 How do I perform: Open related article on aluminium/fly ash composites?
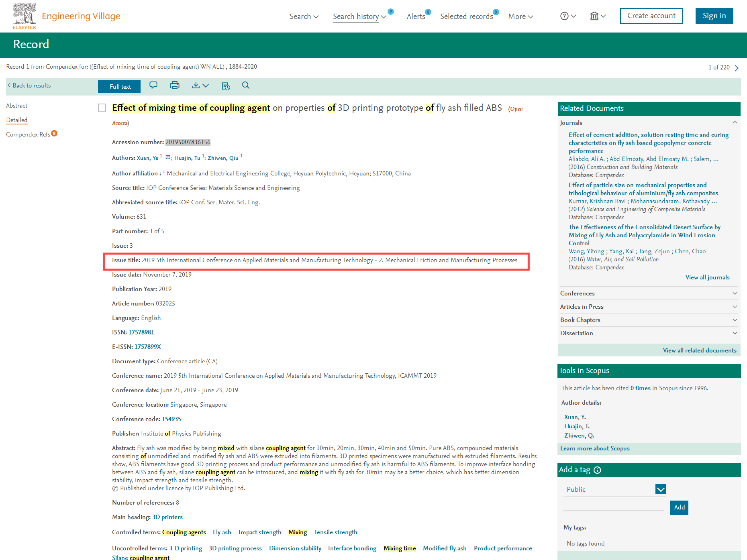pyautogui.click(x=643, y=189)
